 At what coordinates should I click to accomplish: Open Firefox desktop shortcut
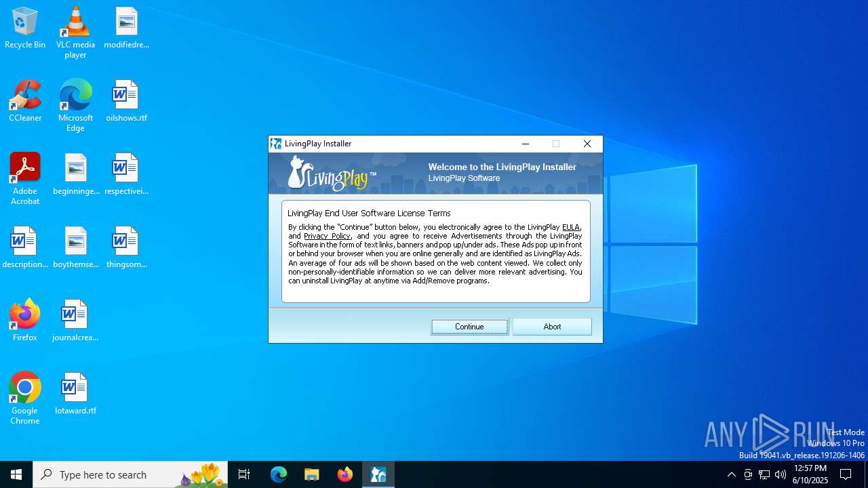[25, 320]
